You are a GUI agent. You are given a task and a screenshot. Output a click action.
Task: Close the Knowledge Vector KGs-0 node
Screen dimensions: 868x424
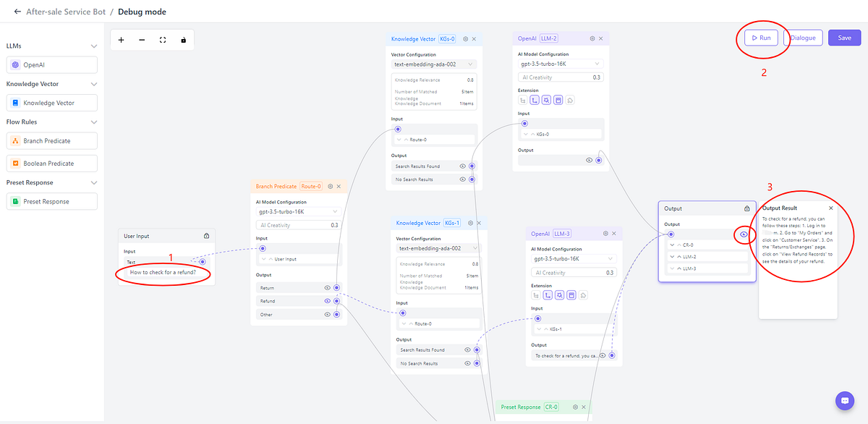474,38
